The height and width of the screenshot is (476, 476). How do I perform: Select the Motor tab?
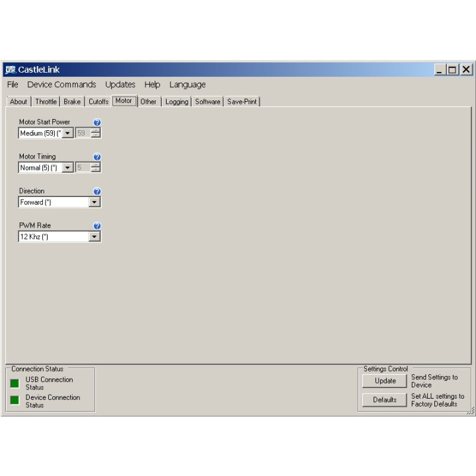[124, 100]
